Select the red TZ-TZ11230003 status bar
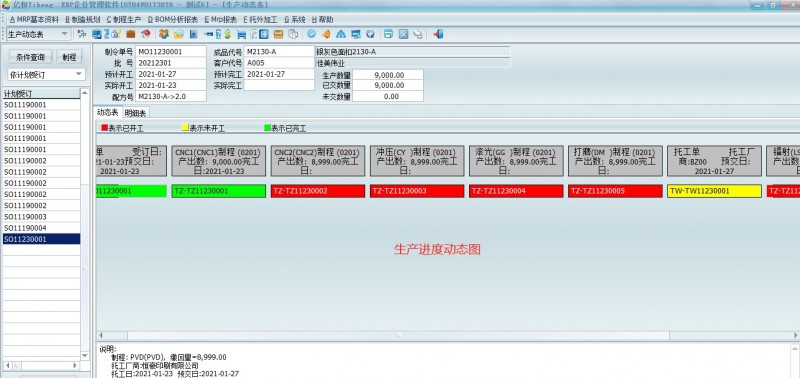This screenshot has height=378, width=800. (417, 191)
